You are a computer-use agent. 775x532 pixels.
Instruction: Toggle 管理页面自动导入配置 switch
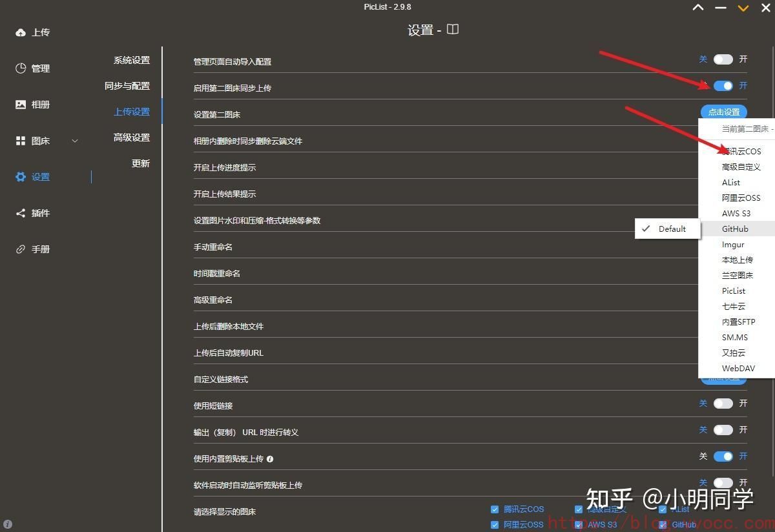click(x=723, y=59)
